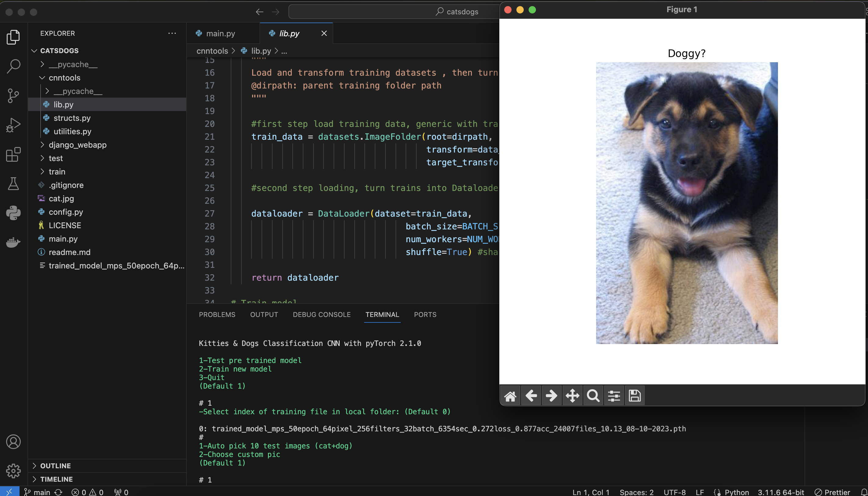Expand the OUTLINE section
Viewport: 868px width, 496px height.
pyautogui.click(x=55, y=466)
